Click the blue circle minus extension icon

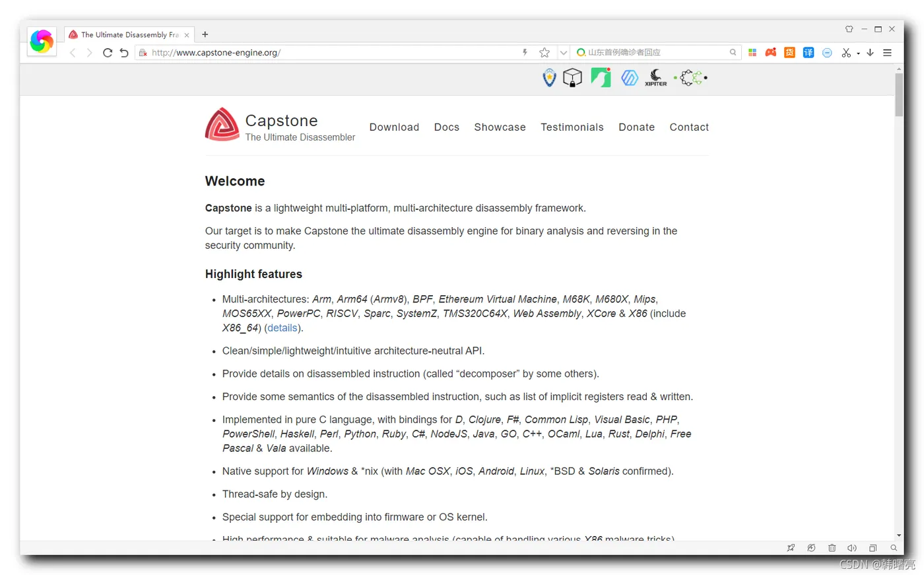(827, 53)
